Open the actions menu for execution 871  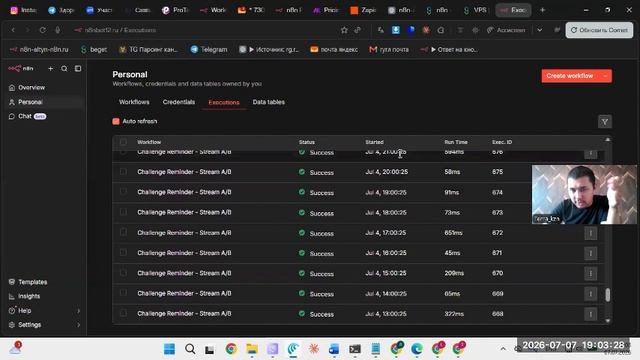coord(591,253)
